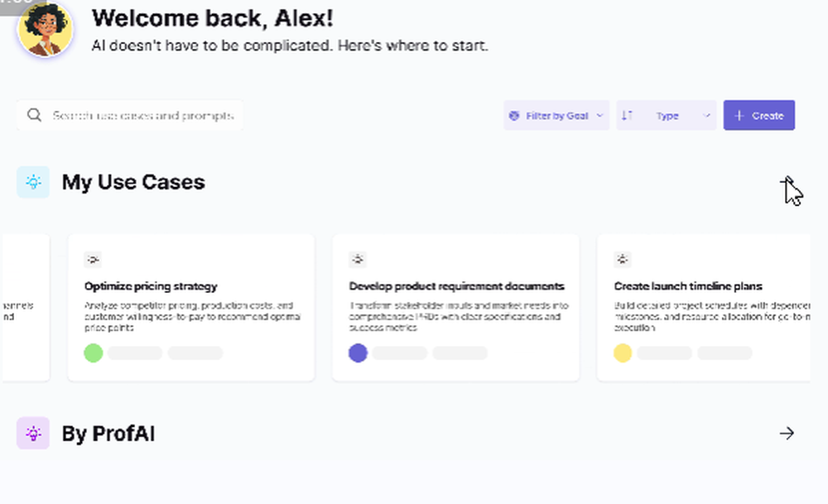The image size is (828, 504).
Task: Click the sparkle icon on Optimize pricing strategy card
Action: [94, 259]
